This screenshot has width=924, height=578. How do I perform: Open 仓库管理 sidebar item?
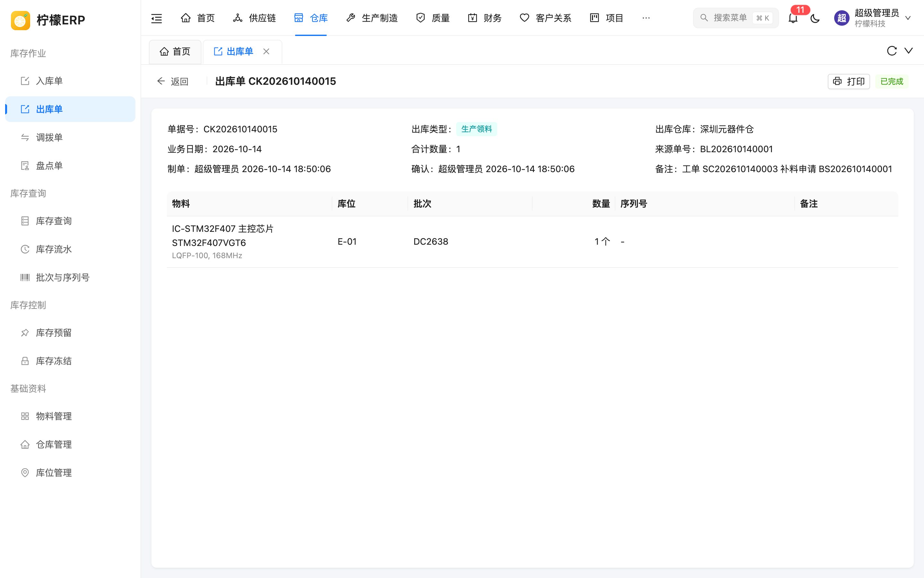coord(70,445)
